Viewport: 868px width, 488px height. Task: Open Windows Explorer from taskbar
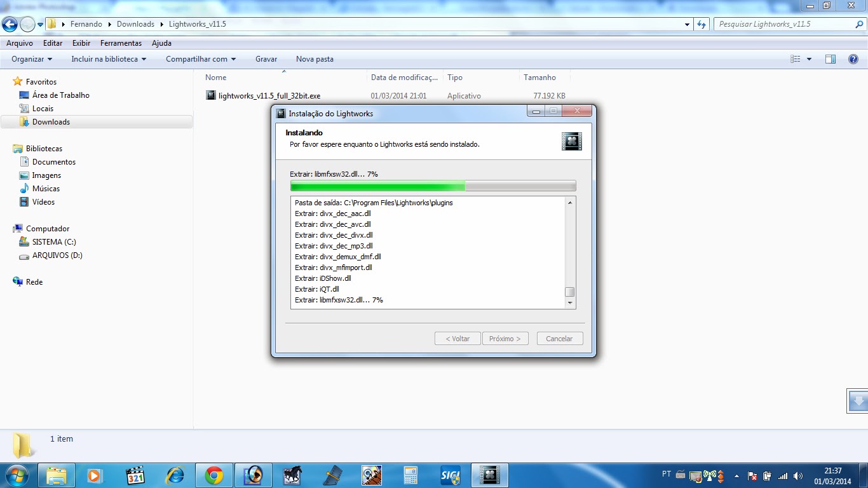coord(57,475)
